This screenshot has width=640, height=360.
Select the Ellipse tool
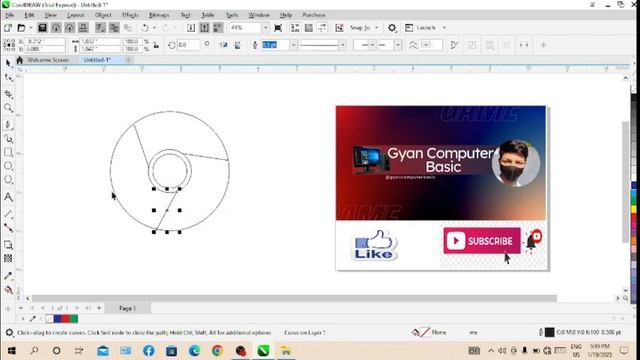pyautogui.click(x=8, y=166)
